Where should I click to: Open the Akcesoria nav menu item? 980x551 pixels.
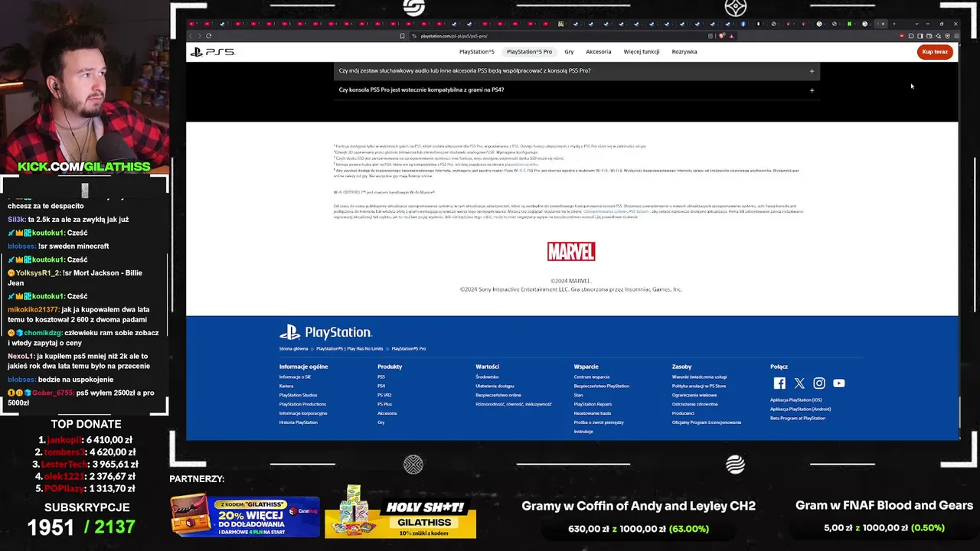599,52
